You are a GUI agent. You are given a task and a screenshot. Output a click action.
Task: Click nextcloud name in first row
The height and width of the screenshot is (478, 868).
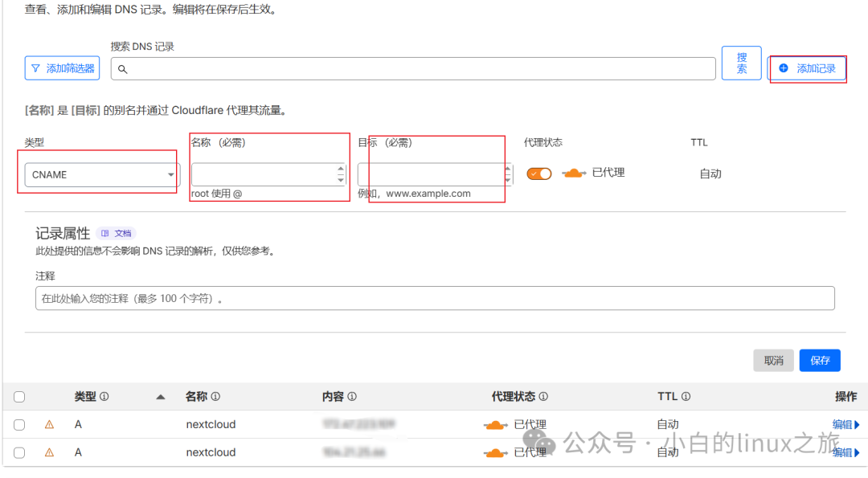[211, 424]
